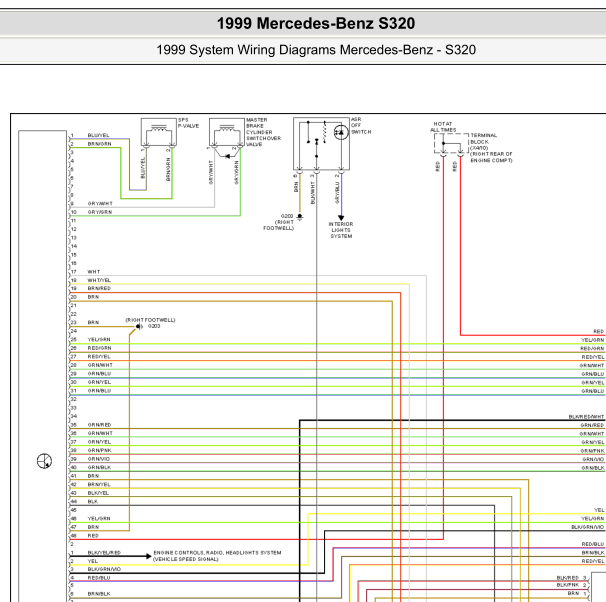
Task: Click pin 19 'BRN/RED' wire label
Action: point(99,288)
